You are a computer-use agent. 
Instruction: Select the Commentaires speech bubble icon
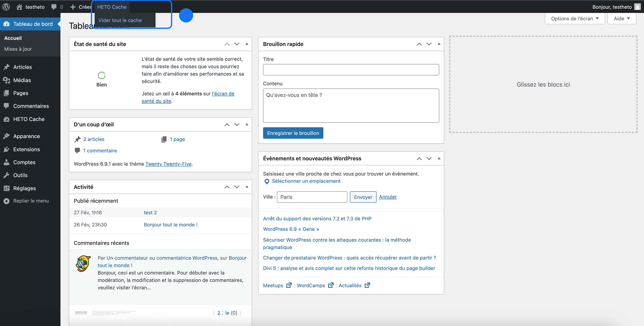[x=7, y=106]
